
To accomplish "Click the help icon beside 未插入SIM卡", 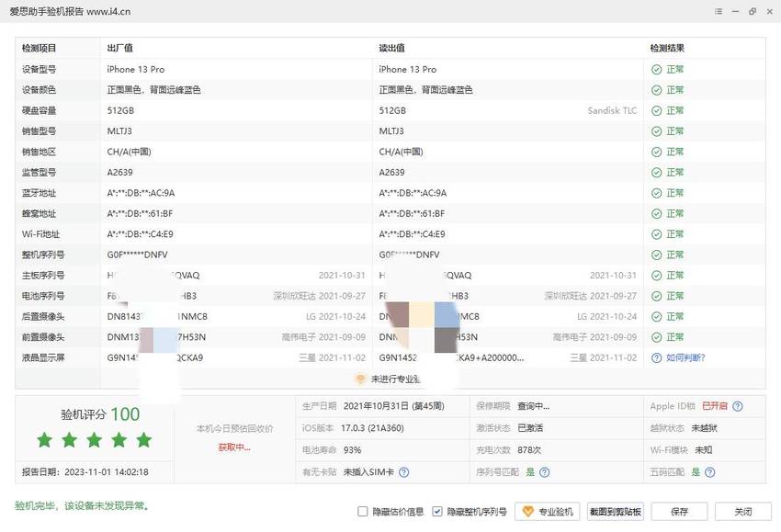I will pos(404,471).
